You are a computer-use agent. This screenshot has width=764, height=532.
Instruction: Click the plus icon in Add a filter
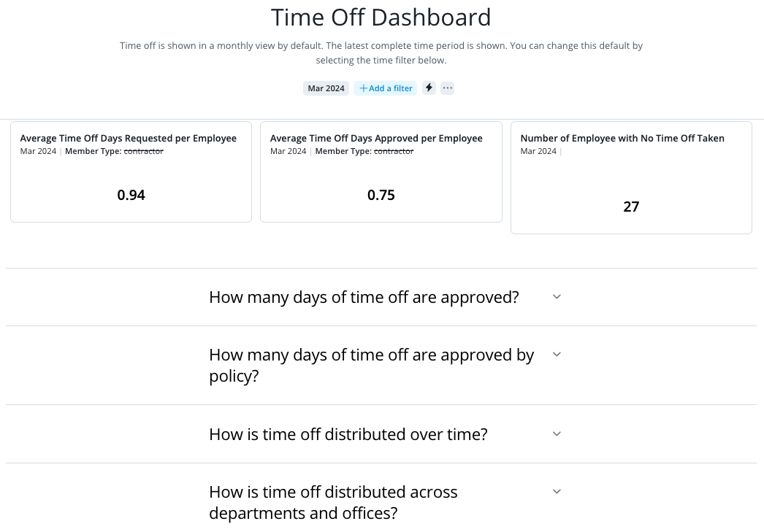(363, 88)
